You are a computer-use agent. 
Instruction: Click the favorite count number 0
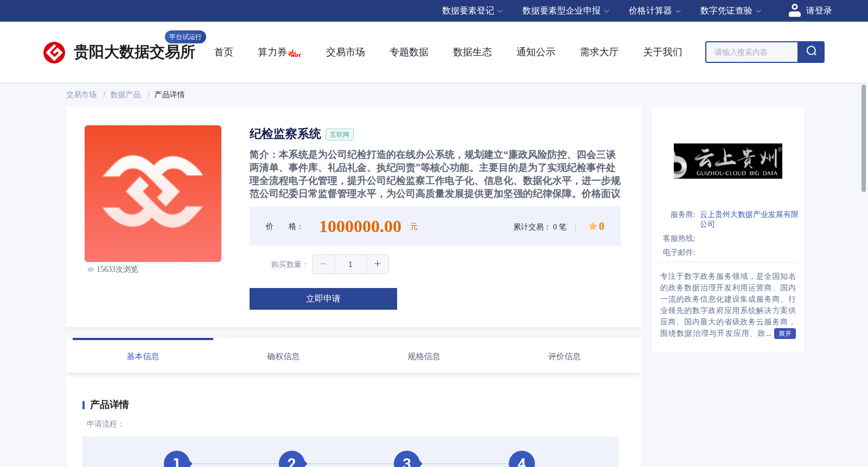(602, 226)
